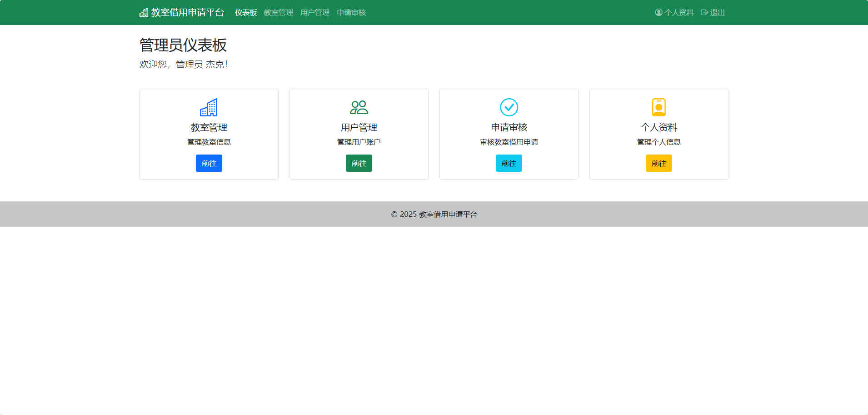Open 用户管理 in the top navigation

tap(315, 13)
